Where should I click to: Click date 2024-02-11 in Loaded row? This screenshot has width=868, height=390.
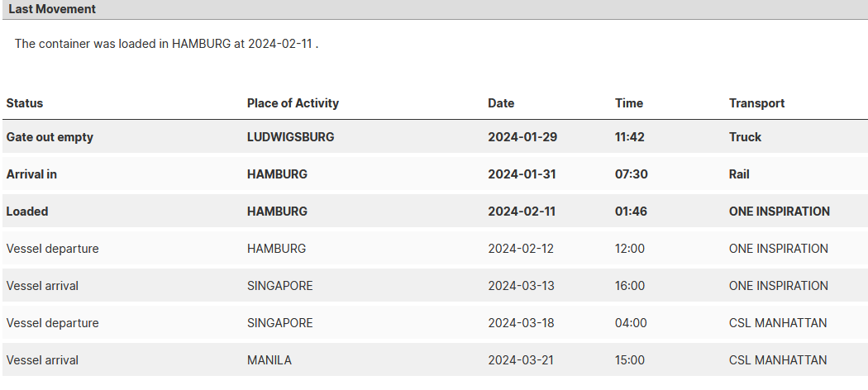pyautogui.click(x=522, y=212)
